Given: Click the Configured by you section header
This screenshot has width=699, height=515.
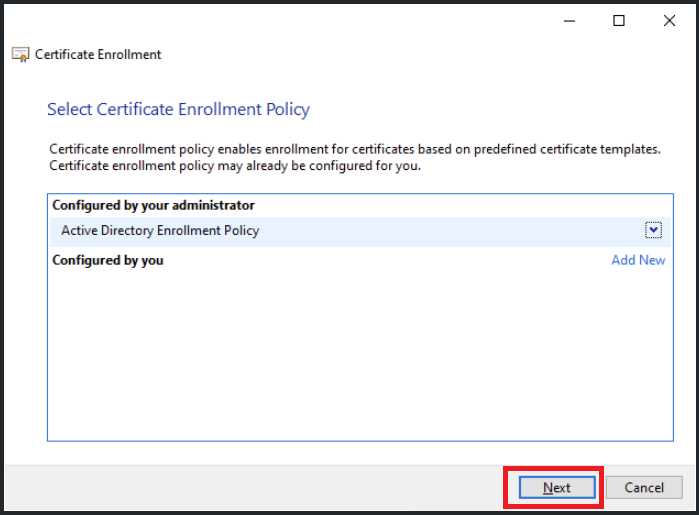Looking at the screenshot, I should (x=108, y=260).
